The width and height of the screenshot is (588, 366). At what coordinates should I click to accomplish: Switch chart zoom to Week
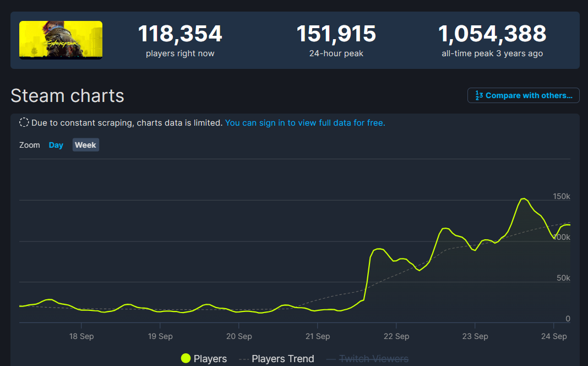click(85, 145)
